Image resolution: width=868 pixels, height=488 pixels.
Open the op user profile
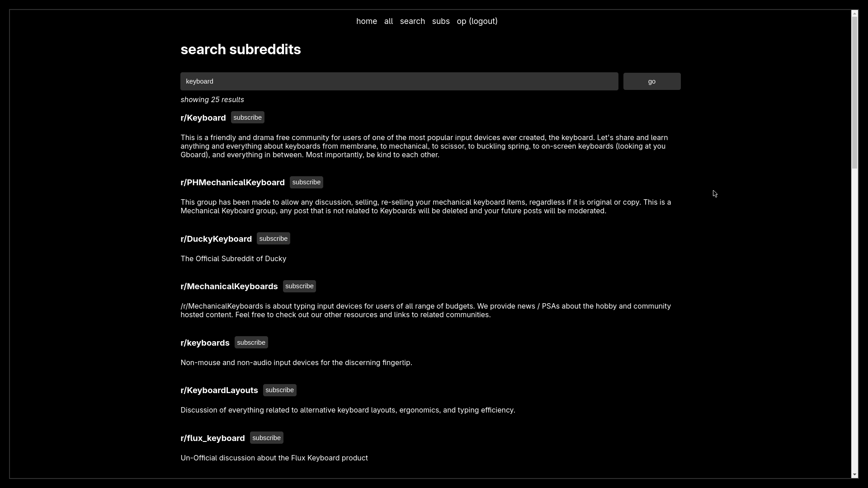coord(461,21)
